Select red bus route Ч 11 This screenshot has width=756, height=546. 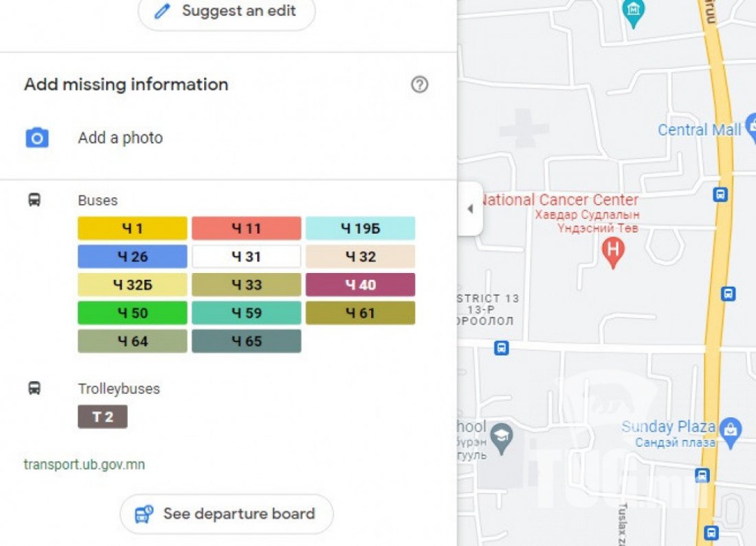point(246,228)
